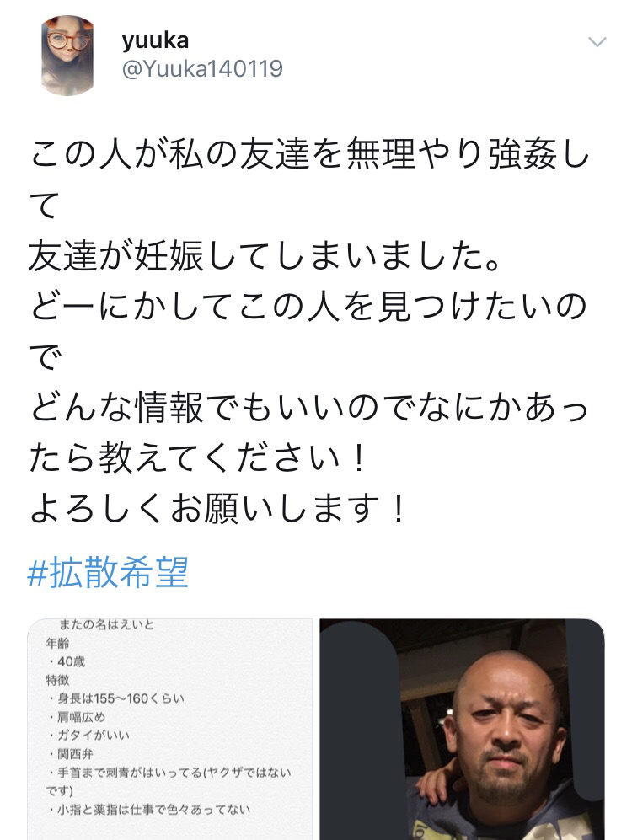The width and height of the screenshot is (632, 840).
Task: Select the line starting どーにかして
Action: [x=308, y=307]
